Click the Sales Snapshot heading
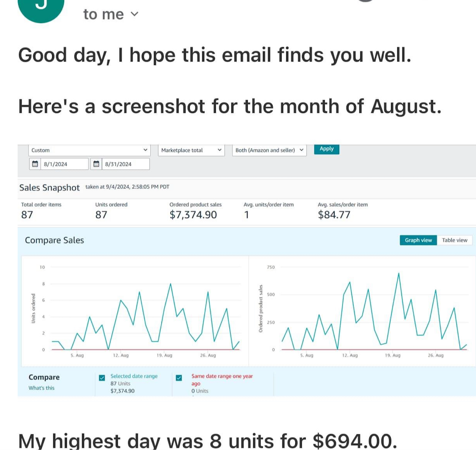476x450 pixels. click(x=49, y=188)
